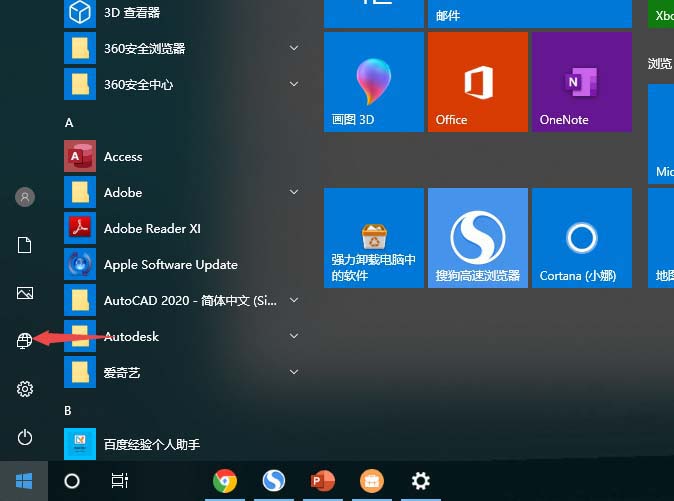Open Settings gear on taskbar

coord(421,481)
